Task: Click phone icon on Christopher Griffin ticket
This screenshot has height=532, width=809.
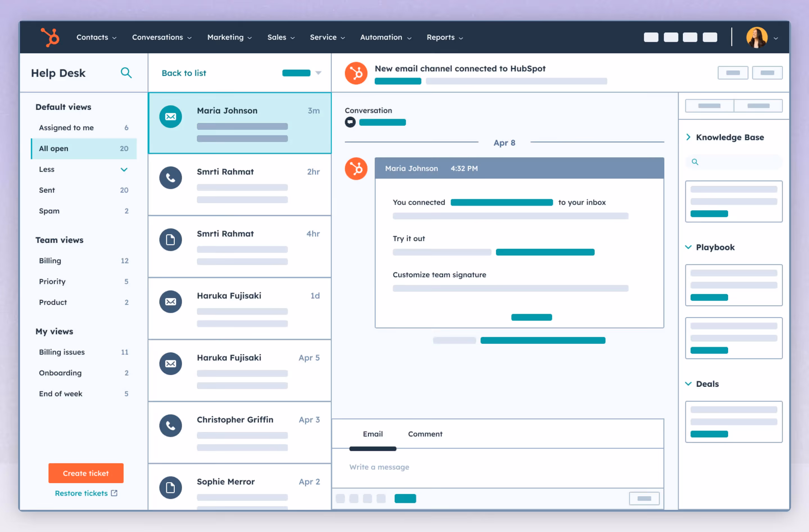Action: point(171,426)
